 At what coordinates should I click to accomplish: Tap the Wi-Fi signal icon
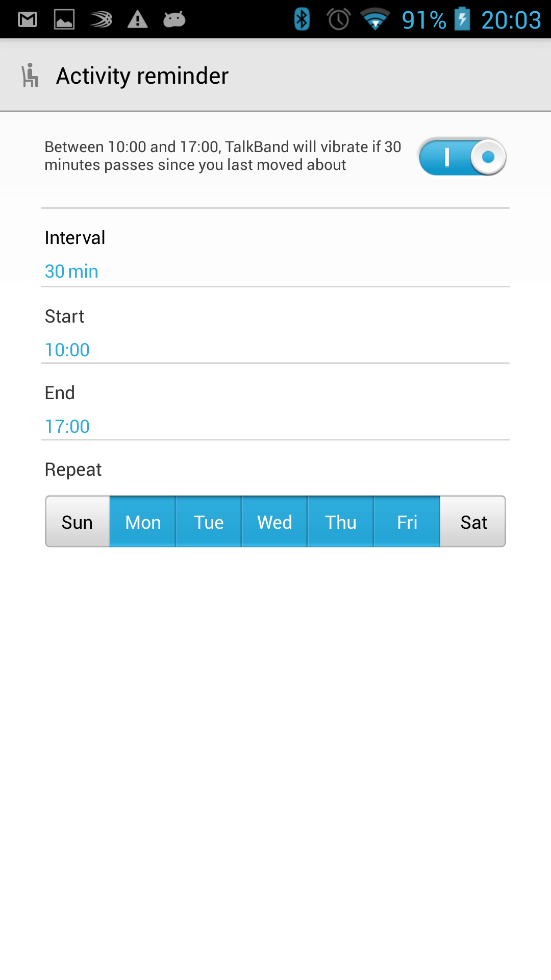pyautogui.click(x=375, y=20)
